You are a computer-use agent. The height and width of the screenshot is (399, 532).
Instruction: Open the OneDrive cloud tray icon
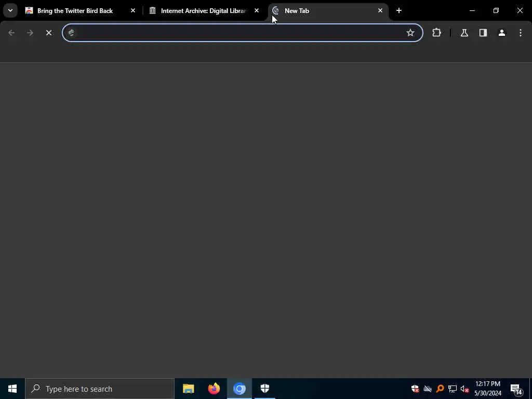(x=428, y=389)
